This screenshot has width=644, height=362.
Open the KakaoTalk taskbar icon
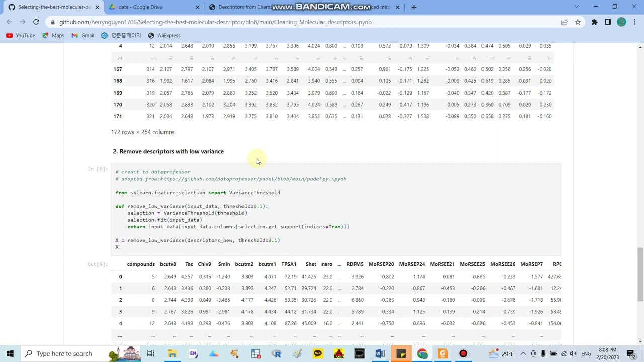[318, 354]
